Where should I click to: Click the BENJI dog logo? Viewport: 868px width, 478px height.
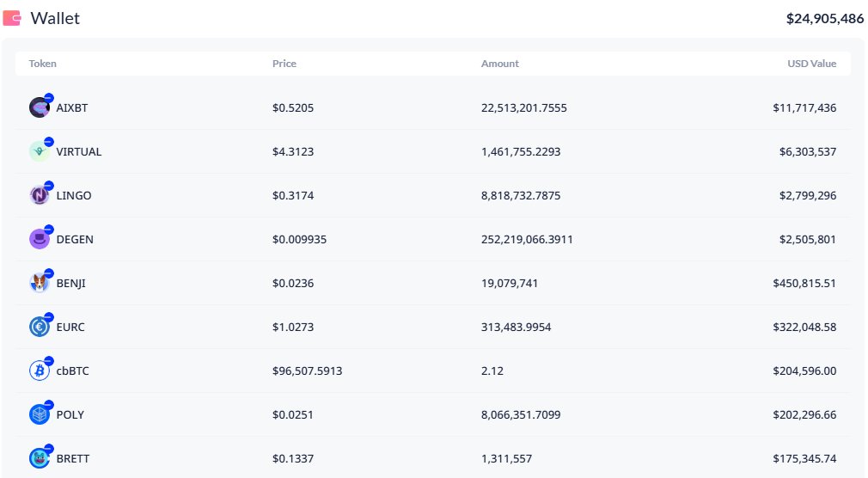click(40, 283)
